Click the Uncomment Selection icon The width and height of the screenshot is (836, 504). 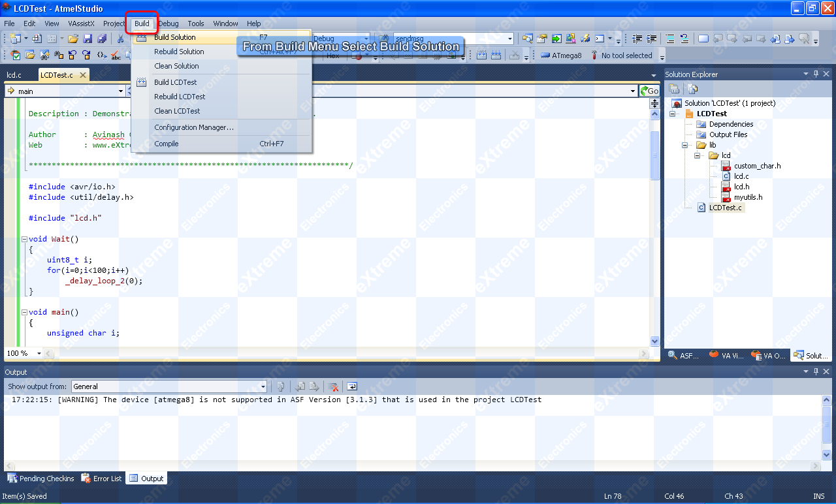(684, 39)
